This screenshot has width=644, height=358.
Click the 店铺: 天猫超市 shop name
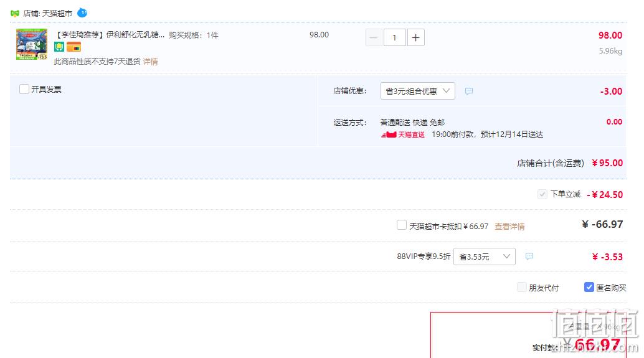pyautogui.click(x=47, y=14)
